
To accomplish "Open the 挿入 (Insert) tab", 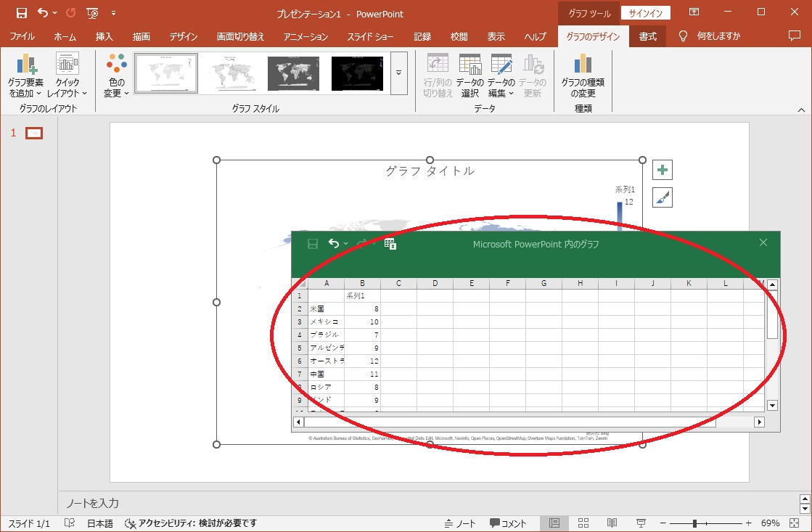I will [104, 36].
